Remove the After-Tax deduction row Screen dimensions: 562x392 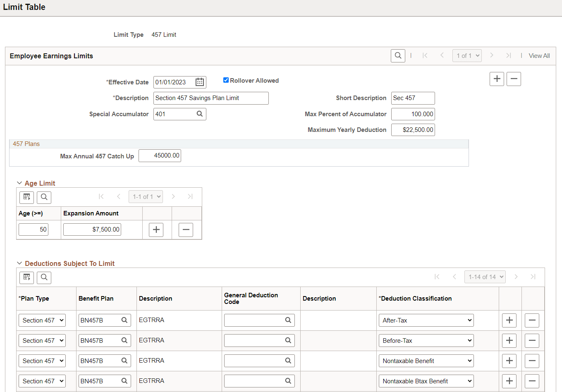coord(532,320)
